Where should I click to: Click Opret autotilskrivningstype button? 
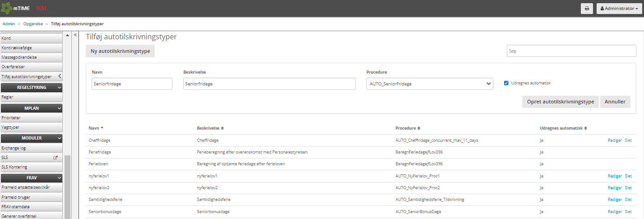coord(560,102)
